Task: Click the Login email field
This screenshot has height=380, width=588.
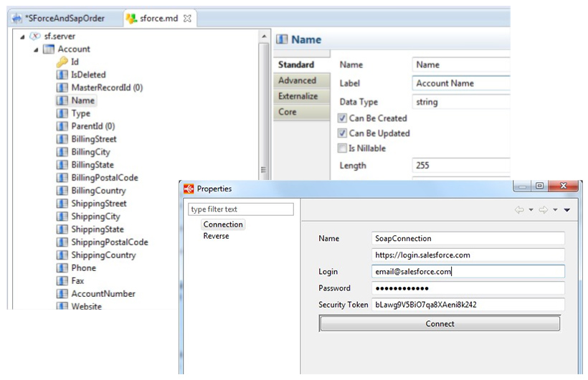Action: tap(468, 272)
